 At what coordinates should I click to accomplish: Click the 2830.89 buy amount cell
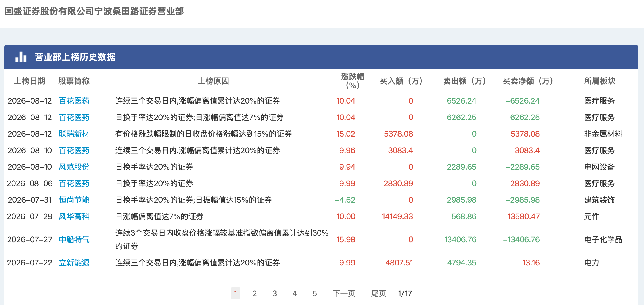[398, 183]
